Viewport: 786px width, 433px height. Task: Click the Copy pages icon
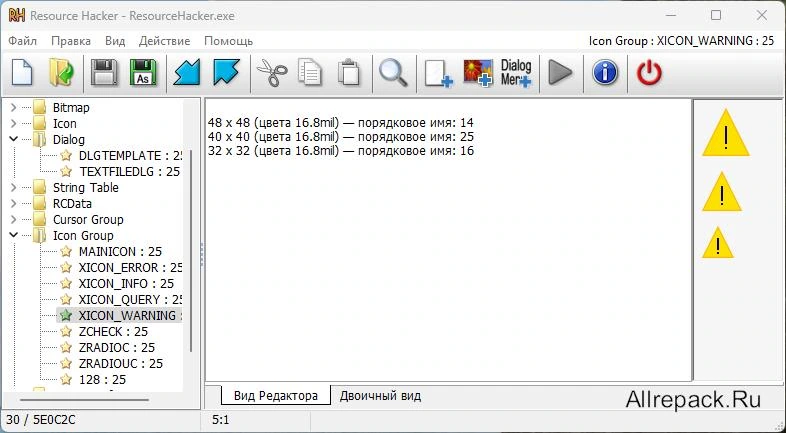pos(310,73)
